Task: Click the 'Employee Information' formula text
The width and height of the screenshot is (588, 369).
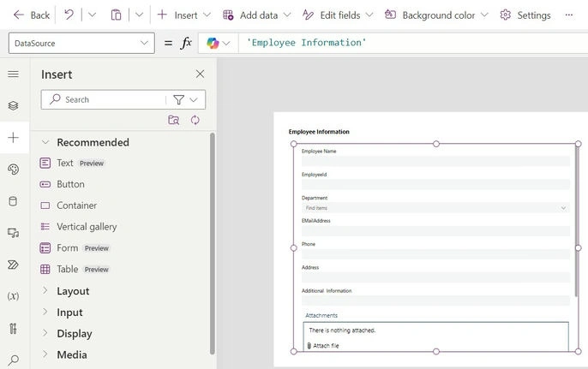Action: pos(306,43)
